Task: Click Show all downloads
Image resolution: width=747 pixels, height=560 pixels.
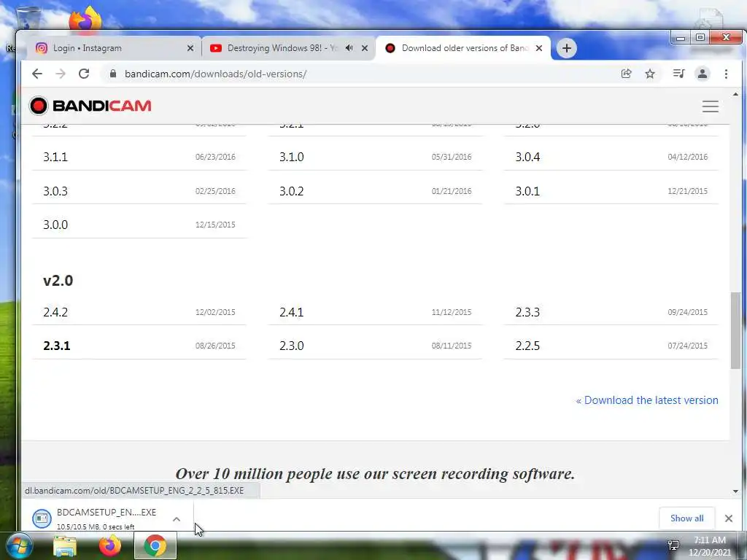Action: pos(686,518)
